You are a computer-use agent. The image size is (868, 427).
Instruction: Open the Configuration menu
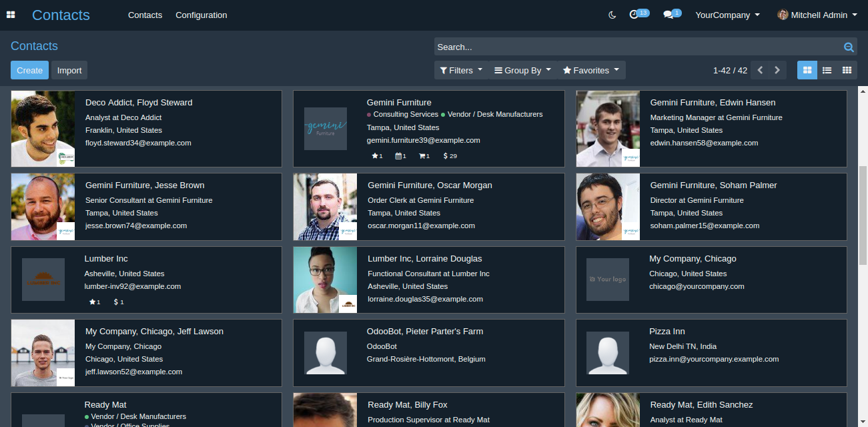pos(201,15)
